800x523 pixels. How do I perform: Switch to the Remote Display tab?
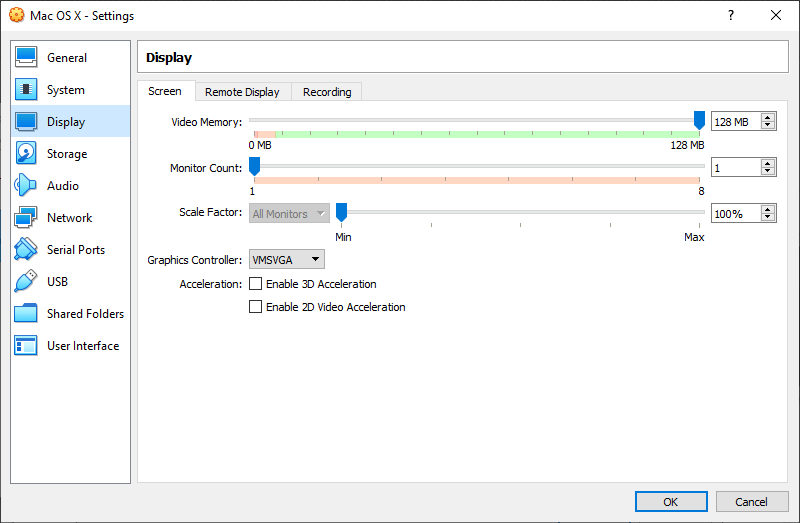click(x=242, y=92)
